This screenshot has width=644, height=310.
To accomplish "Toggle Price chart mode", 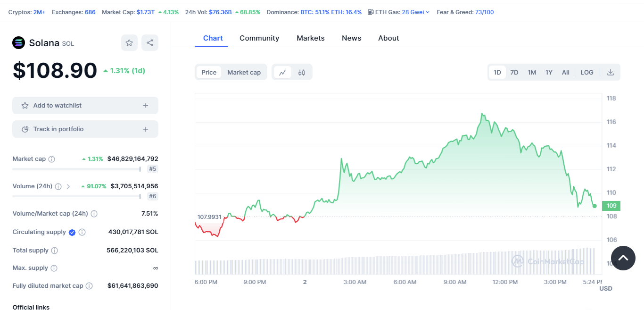I will pyautogui.click(x=209, y=72).
